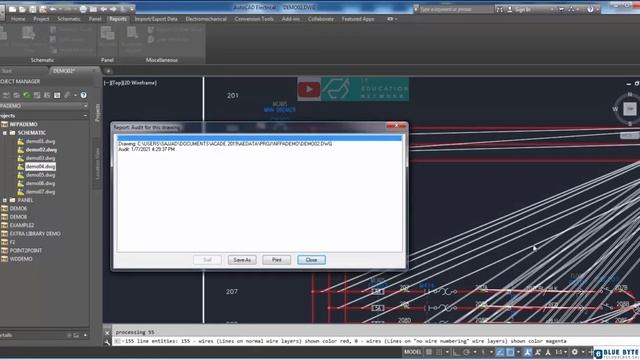Select demo04.dwg in the project tree

point(40,167)
